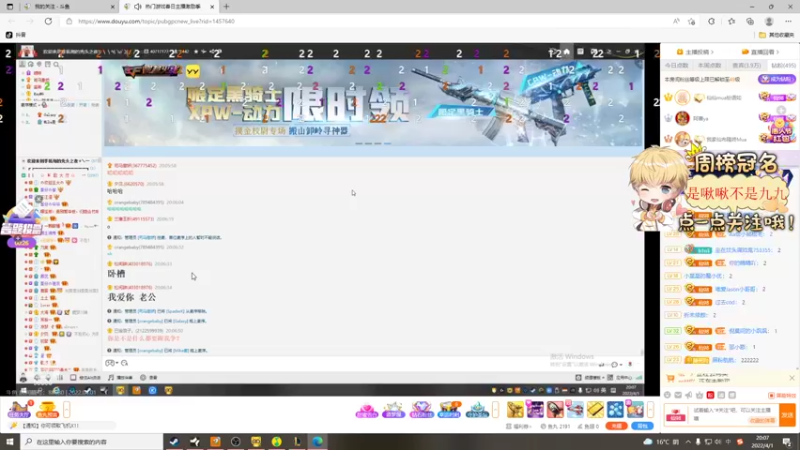
Task: Expand more gifts arrow at gift bar end
Action: pos(650,410)
